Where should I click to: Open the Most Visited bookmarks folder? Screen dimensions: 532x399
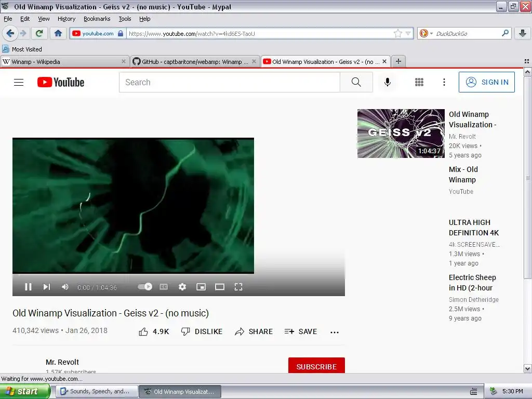[22, 49]
